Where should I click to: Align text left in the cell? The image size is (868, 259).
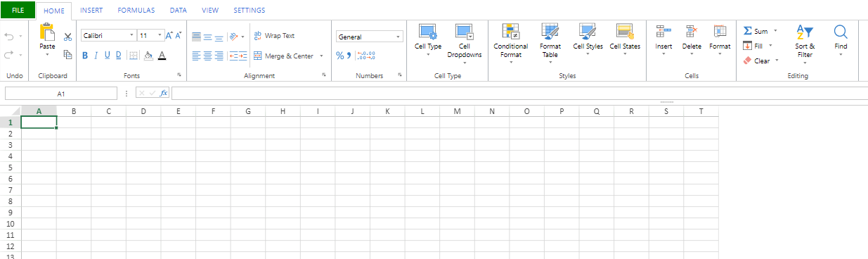[x=197, y=56]
